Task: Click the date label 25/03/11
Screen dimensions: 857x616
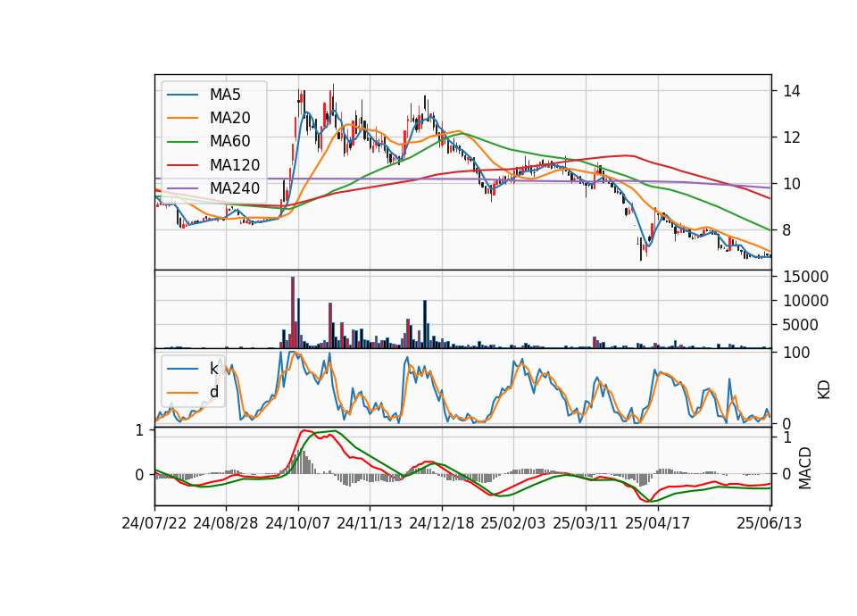Action: pos(586,523)
